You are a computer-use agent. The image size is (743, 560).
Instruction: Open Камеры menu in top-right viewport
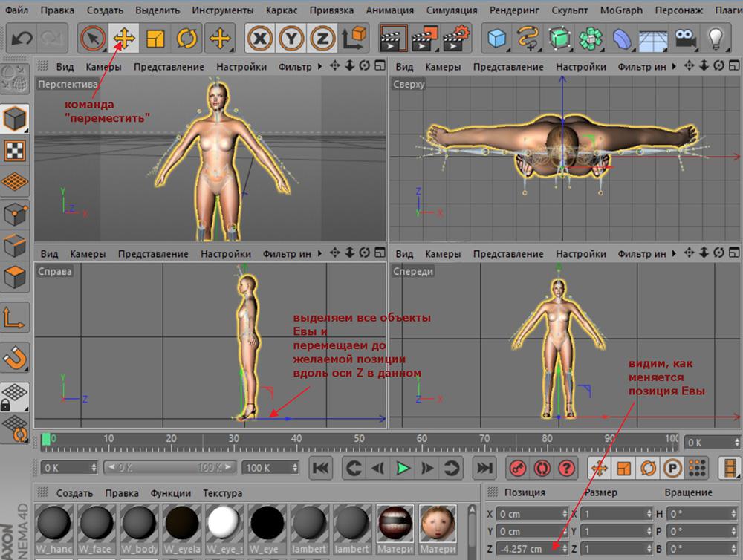[x=444, y=67]
